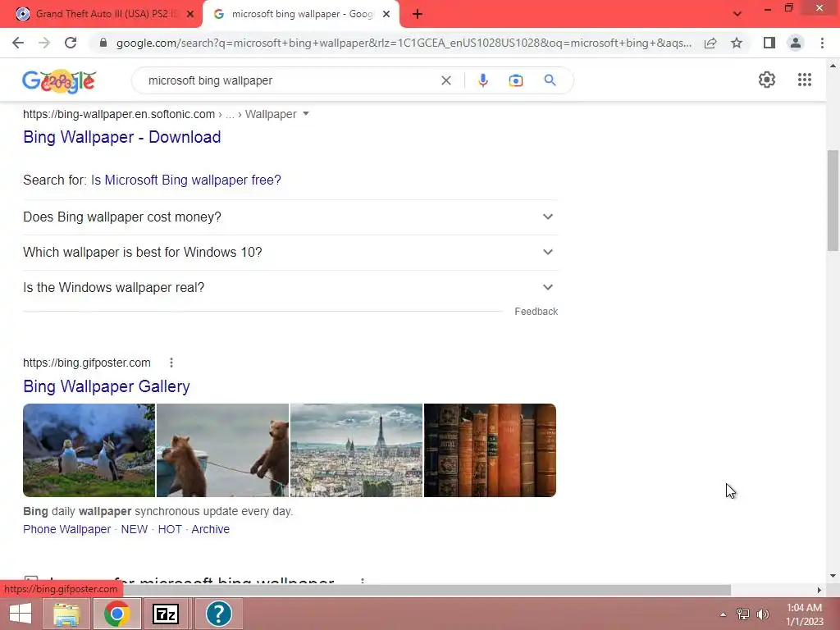Click the vertical scrollbar thumb

833,200
